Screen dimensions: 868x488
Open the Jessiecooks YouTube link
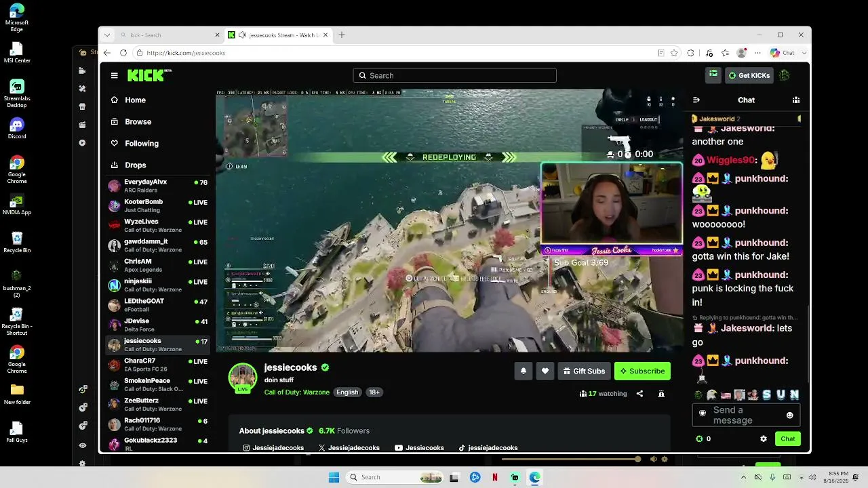click(x=419, y=448)
